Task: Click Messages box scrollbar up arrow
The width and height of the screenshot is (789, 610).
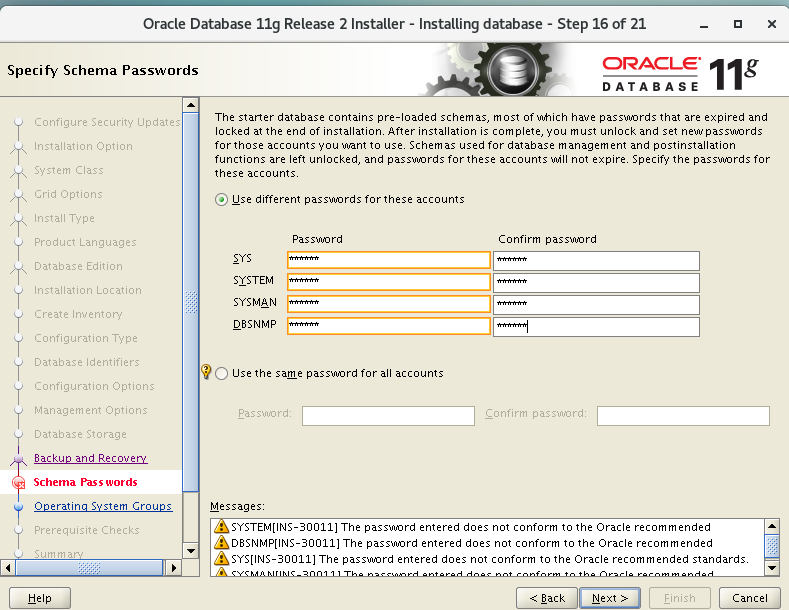Action: click(772, 526)
